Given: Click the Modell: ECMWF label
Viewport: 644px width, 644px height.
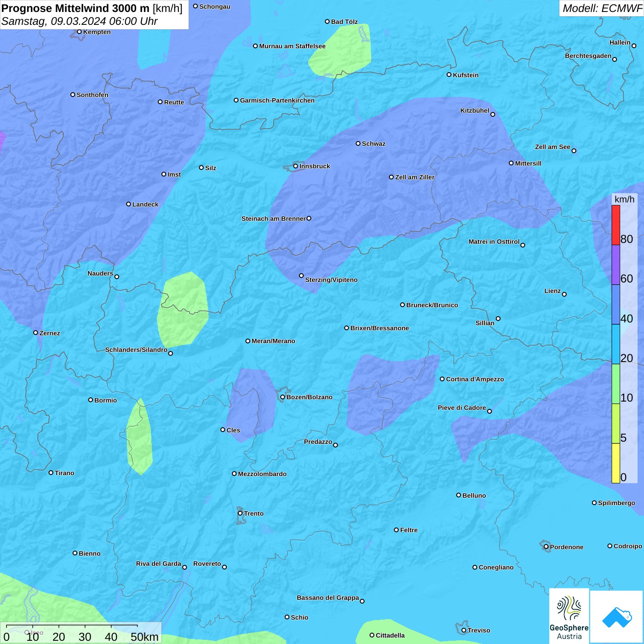Looking at the screenshot, I should tap(601, 8).
